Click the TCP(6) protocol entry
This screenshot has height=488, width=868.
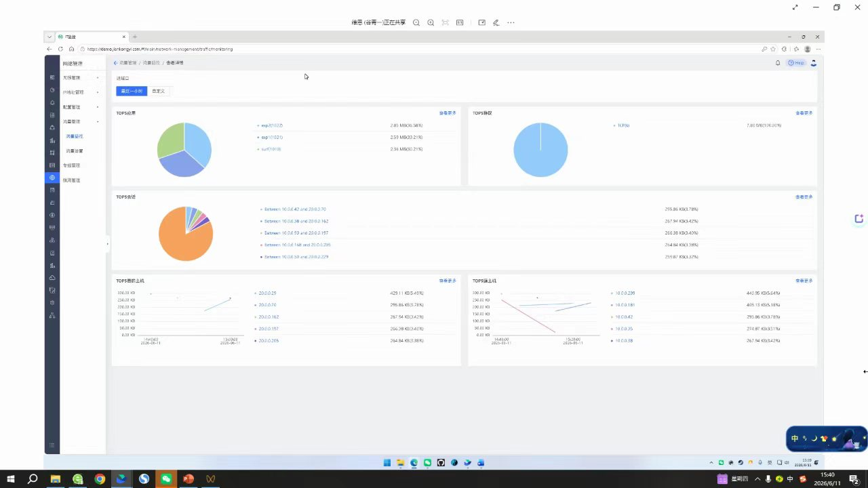[x=624, y=125]
